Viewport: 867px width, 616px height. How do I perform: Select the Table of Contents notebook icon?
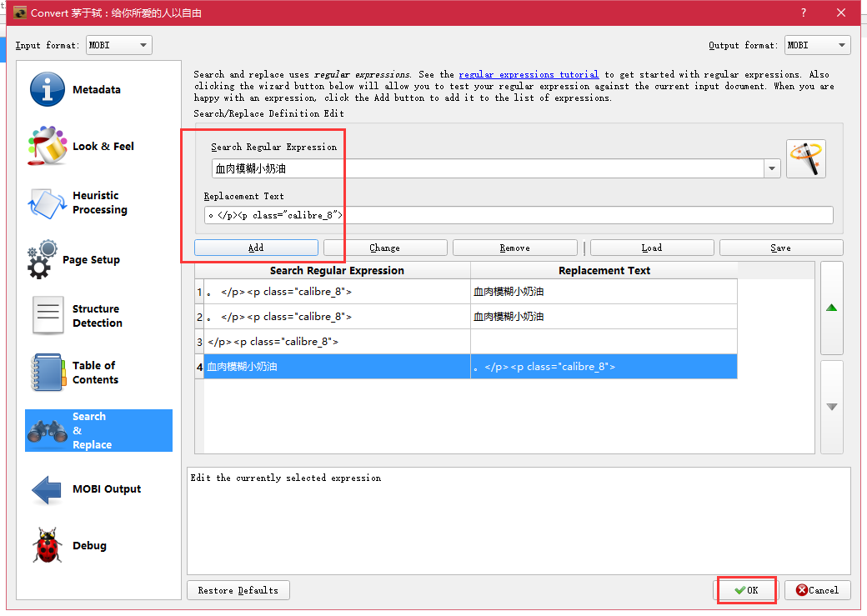48,373
